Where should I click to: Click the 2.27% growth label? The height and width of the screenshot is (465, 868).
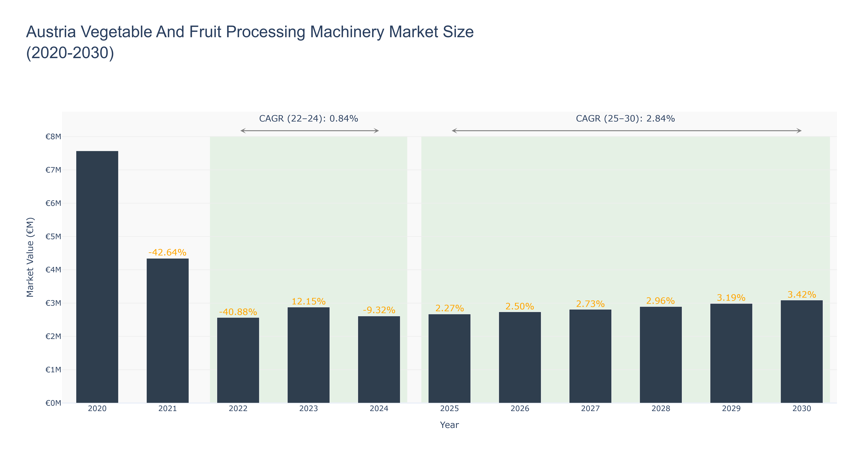pyautogui.click(x=449, y=308)
